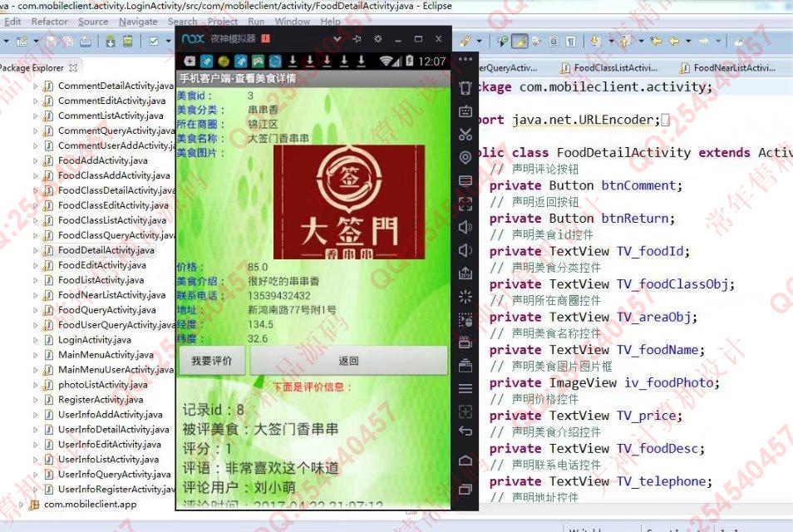793x532 pixels.
Task: Open the Source menu
Action: (x=93, y=22)
